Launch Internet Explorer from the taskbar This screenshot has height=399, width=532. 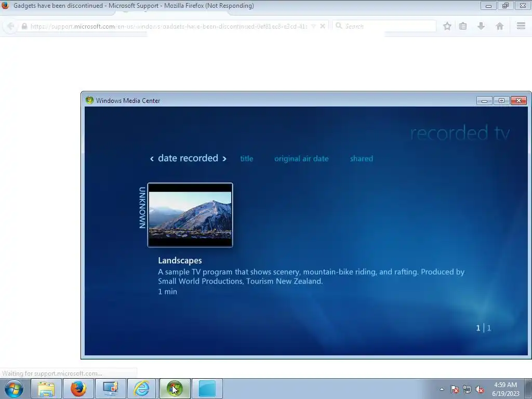(x=142, y=389)
